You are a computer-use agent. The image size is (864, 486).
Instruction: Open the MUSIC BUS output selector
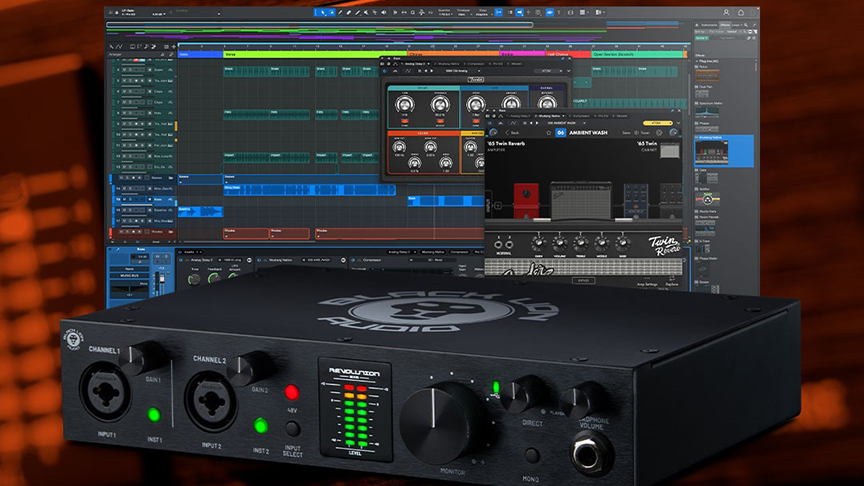129,276
